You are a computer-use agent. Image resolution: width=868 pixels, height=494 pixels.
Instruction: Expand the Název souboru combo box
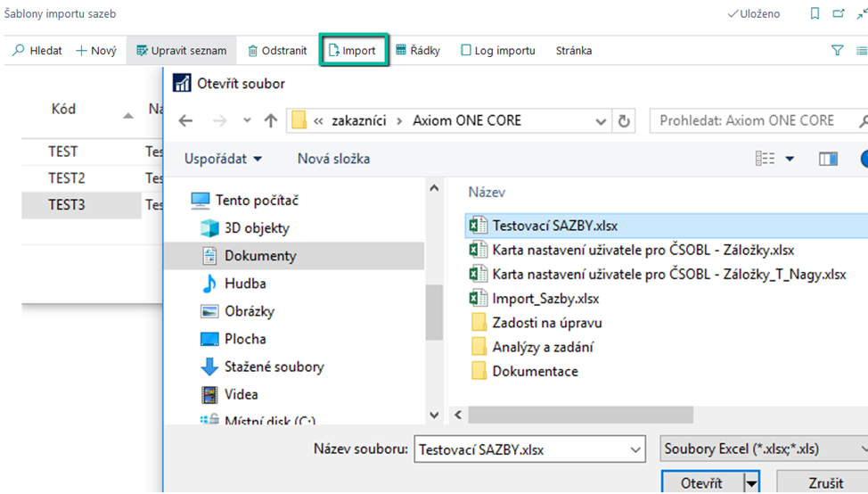635,449
